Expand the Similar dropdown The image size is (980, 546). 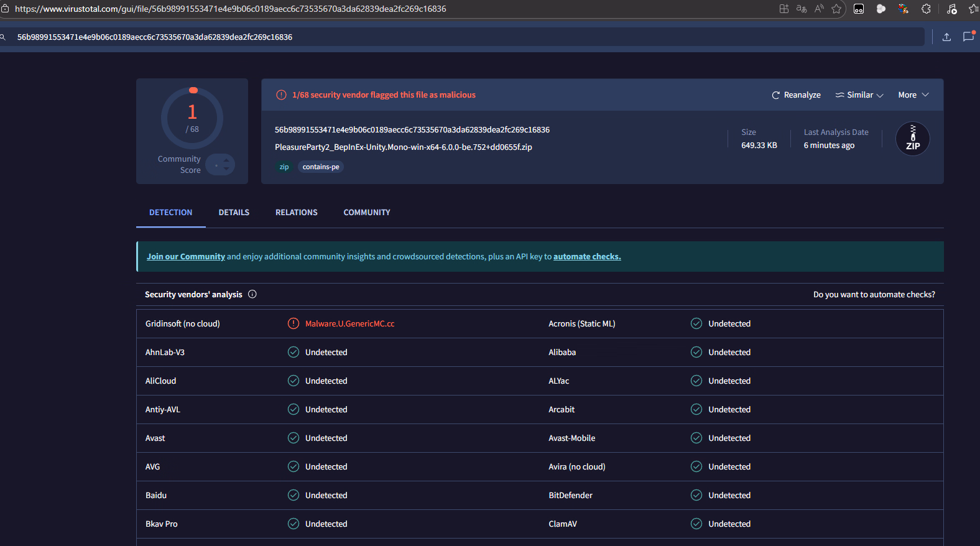point(859,95)
